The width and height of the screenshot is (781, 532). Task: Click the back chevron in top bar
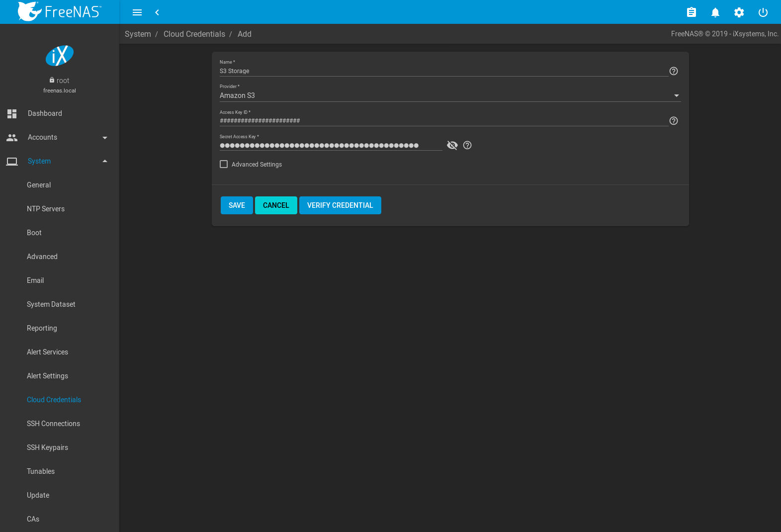(157, 12)
